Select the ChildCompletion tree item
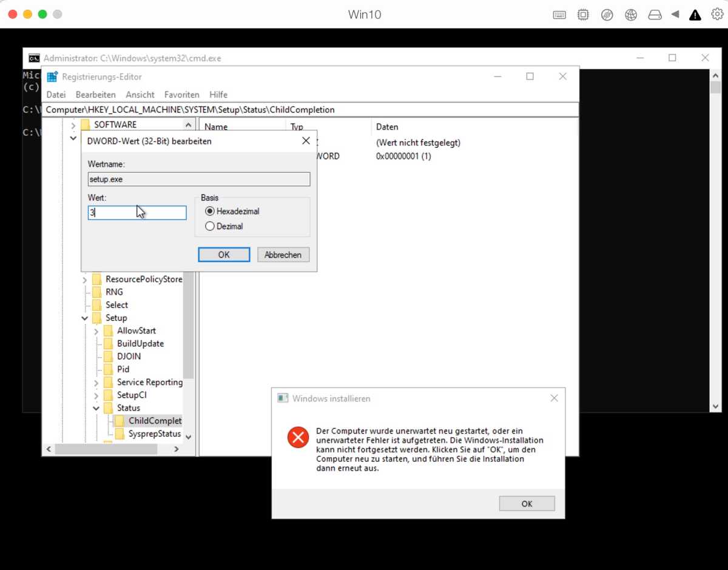Viewport: 728px width, 570px height. click(x=155, y=421)
